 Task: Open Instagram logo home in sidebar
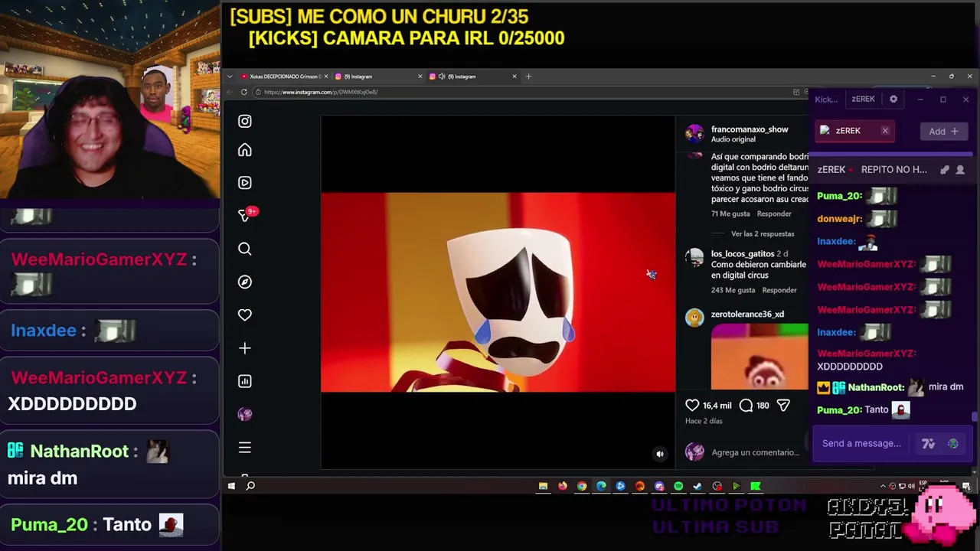click(245, 121)
